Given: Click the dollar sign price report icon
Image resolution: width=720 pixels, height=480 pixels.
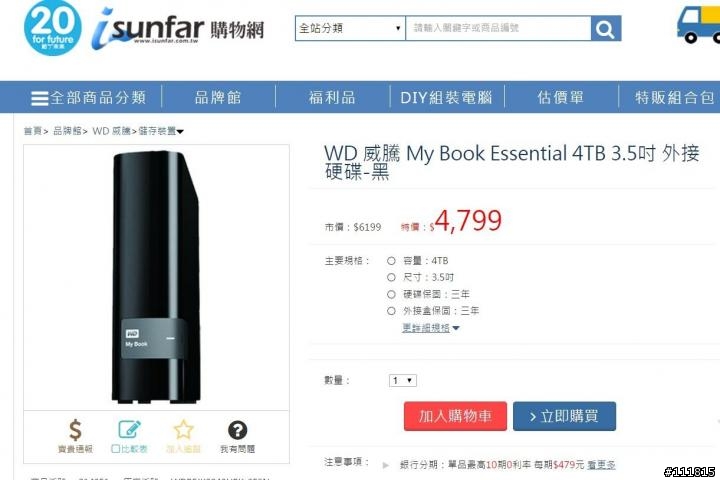Looking at the screenshot, I should click(75, 430).
